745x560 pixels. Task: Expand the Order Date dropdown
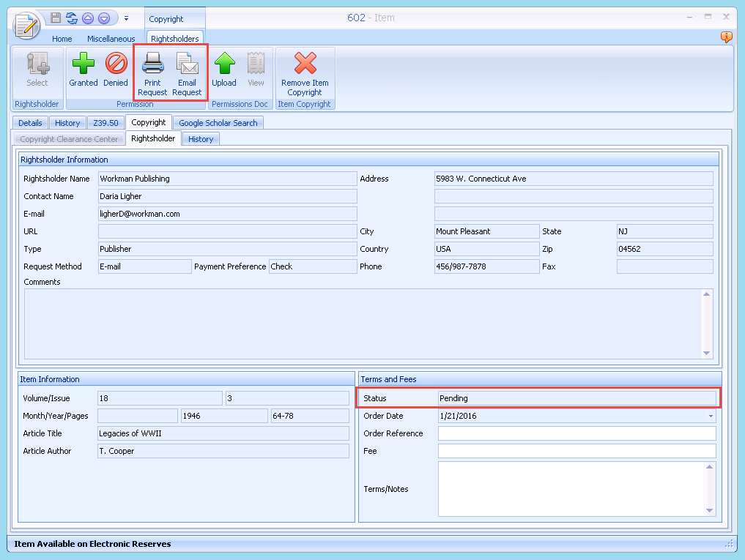point(710,416)
